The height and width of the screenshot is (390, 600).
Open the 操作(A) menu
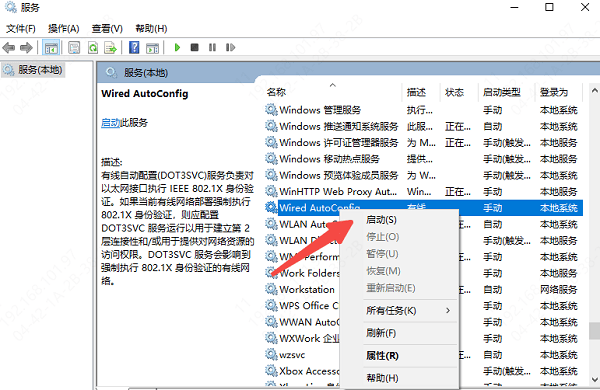[64, 28]
